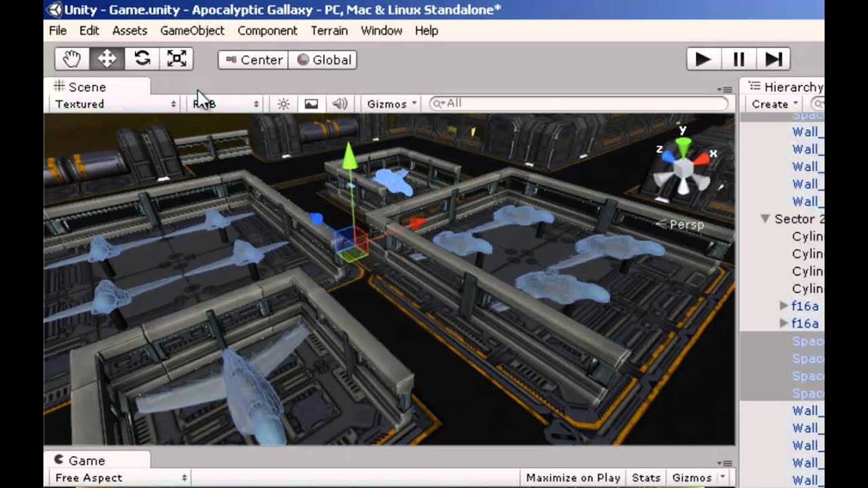The image size is (868, 488).
Task: Open the Help menu
Action: tap(426, 30)
